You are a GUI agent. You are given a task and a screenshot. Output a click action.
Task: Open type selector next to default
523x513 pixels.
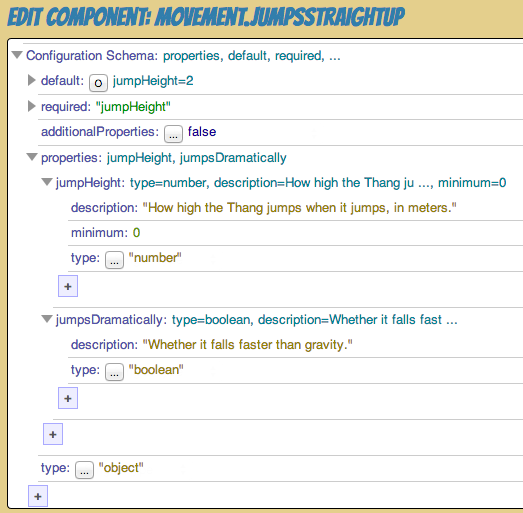pos(98,83)
